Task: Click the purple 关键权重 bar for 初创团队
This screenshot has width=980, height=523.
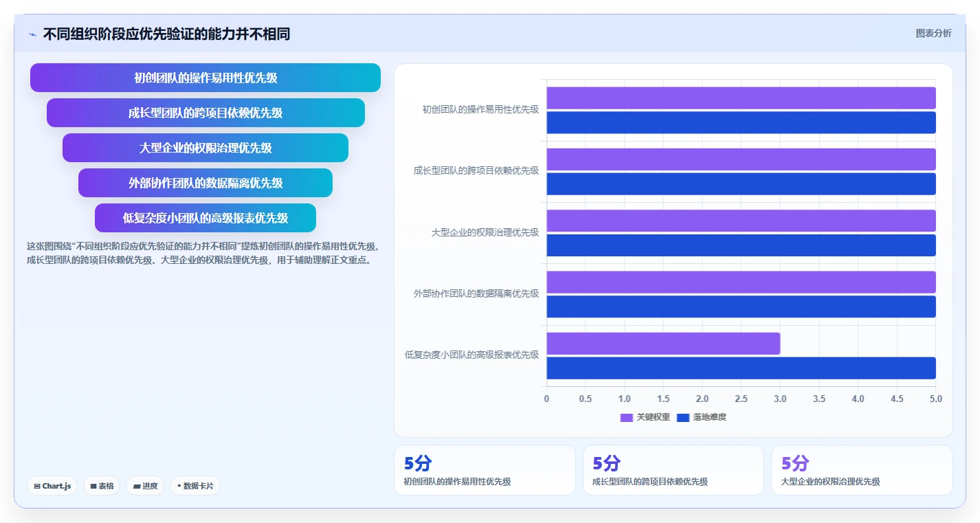Action: pos(741,98)
